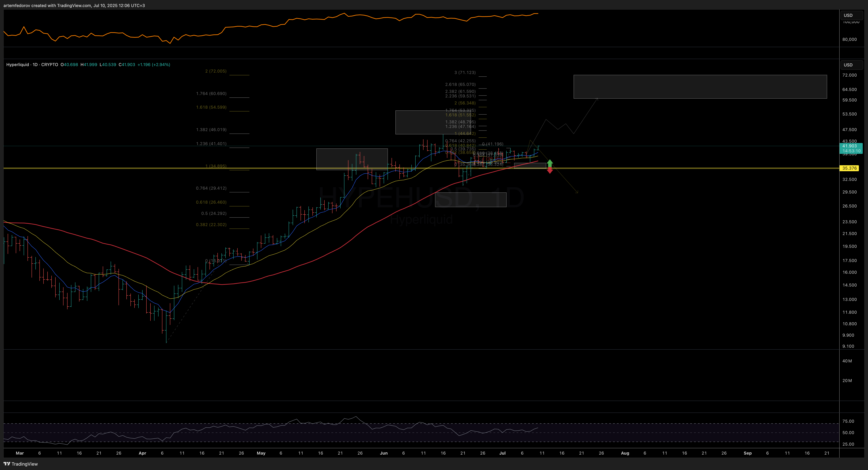
Task: Click Fib label 2.382 (61.590)
Action: (x=460, y=92)
